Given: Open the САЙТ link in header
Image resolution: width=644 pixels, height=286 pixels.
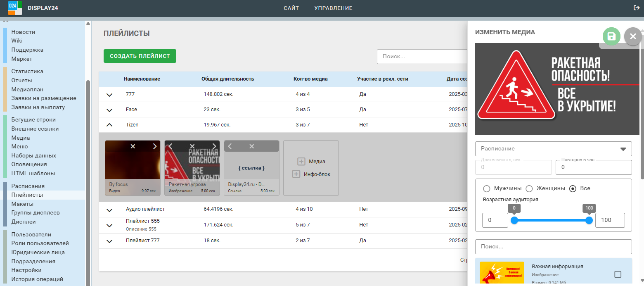Looking at the screenshot, I should pos(291,8).
